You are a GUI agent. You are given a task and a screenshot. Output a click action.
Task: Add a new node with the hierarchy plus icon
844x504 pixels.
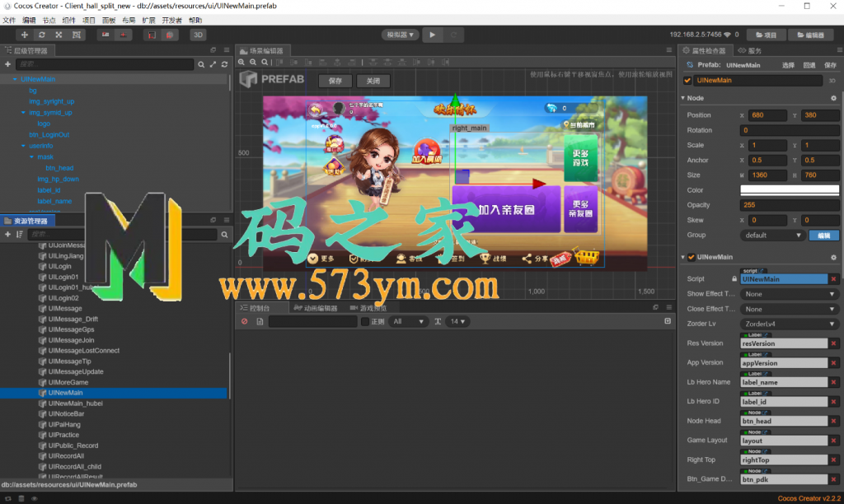click(7, 64)
